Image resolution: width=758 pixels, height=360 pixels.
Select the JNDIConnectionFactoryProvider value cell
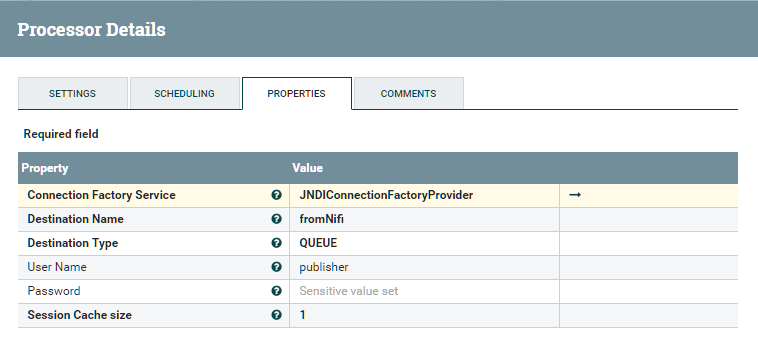[424, 195]
